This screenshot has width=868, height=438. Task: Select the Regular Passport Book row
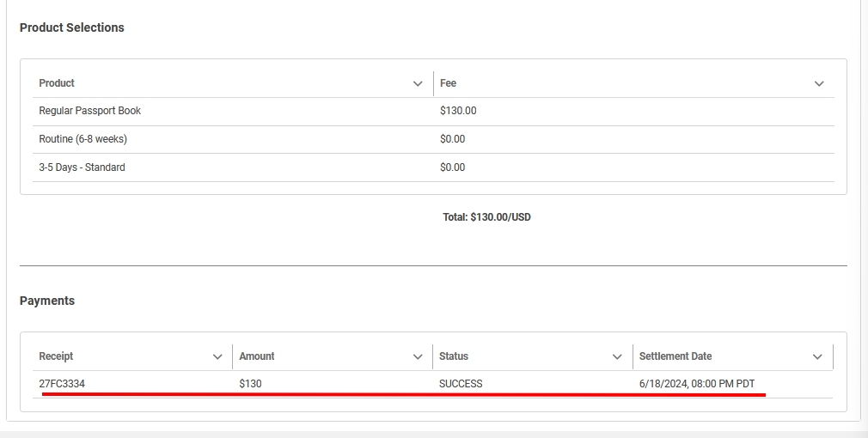[90, 111]
